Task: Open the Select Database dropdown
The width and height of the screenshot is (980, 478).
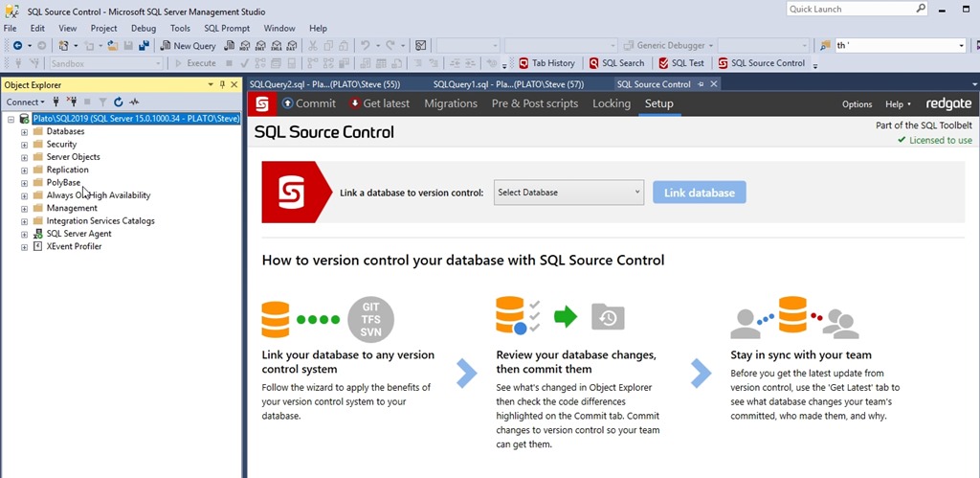Action: point(568,193)
